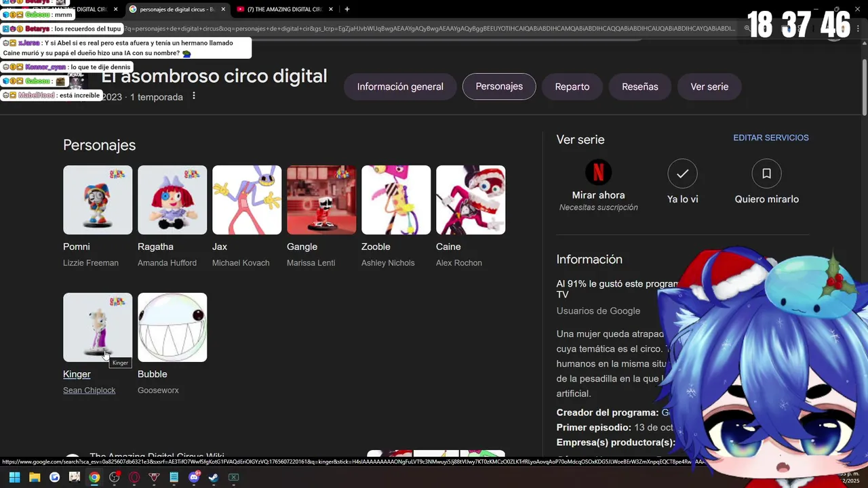The image size is (868, 488).
Task: Open the Pomni character thumbnail
Action: click(98, 200)
